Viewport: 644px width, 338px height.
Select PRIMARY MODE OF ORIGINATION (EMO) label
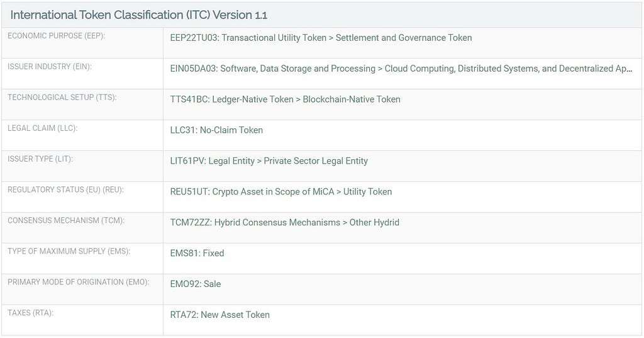click(x=79, y=283)
